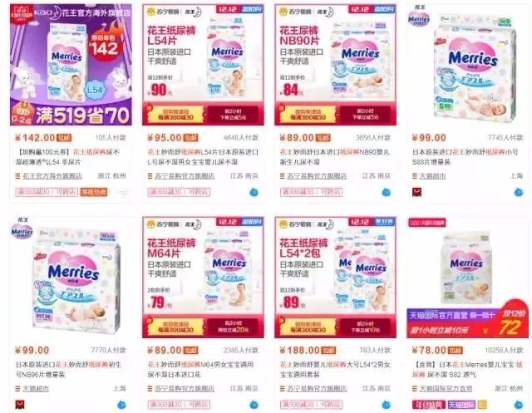
Task: Click the blue chat icon under the ¥188.00 item
Action: (x=386, y=405)
